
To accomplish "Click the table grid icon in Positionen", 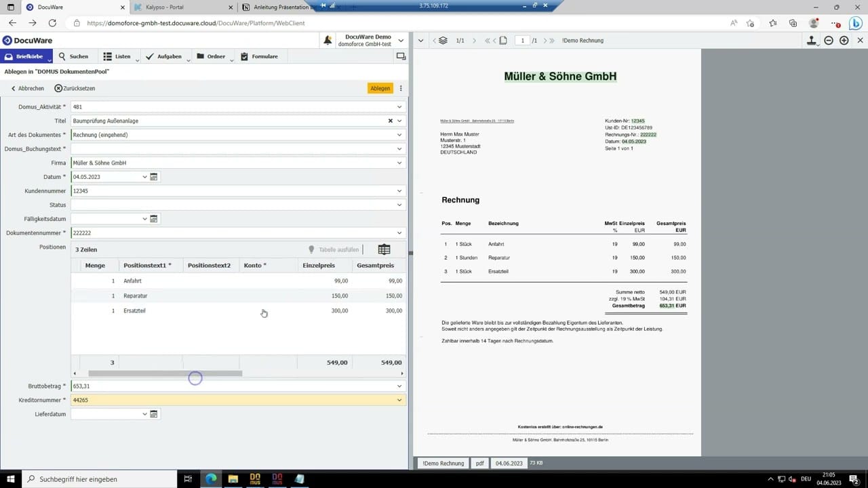I will click(x=384, y=249).
